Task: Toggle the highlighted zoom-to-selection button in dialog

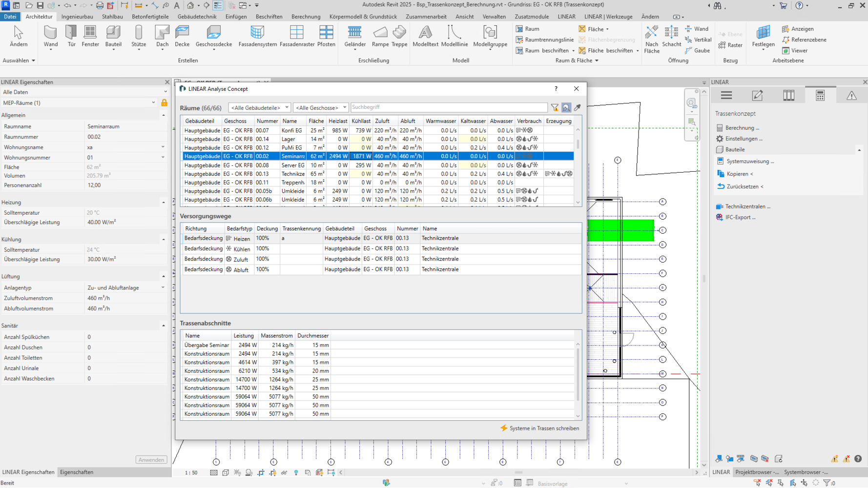Action: pos(566,107)
